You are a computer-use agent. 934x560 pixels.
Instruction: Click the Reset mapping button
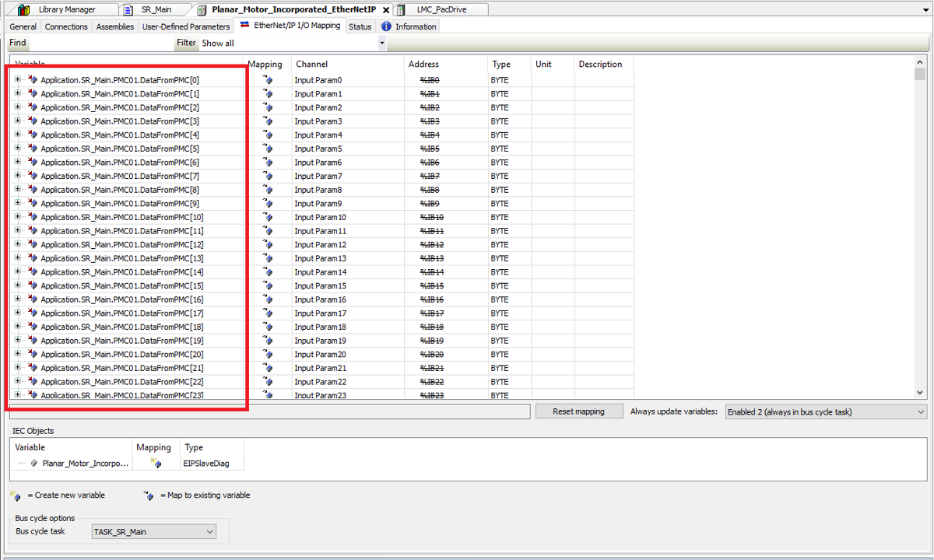[579, 411]
